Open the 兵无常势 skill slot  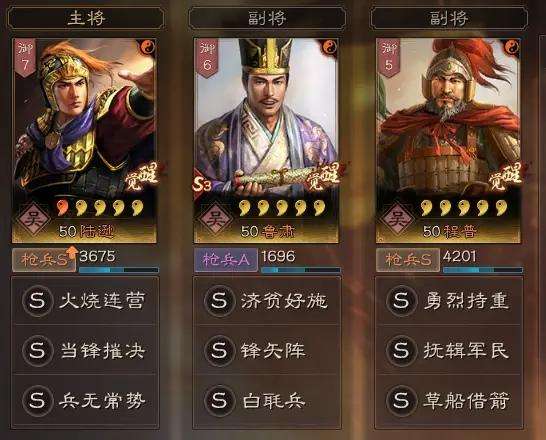tap(85, 400)
